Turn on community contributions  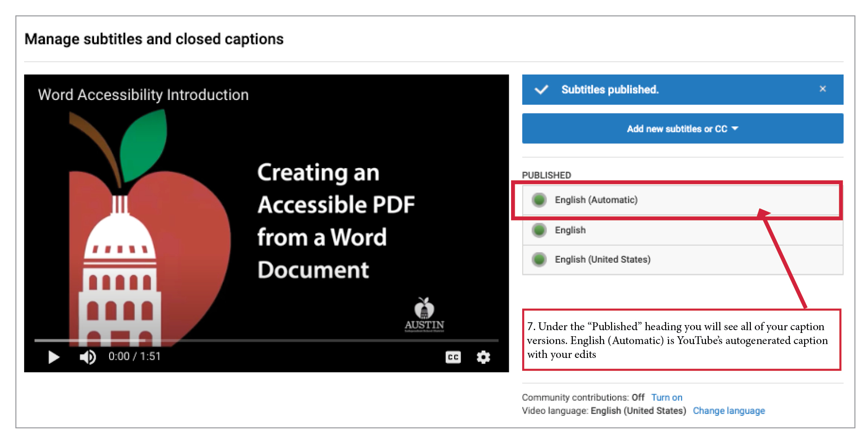coord(666,397)
